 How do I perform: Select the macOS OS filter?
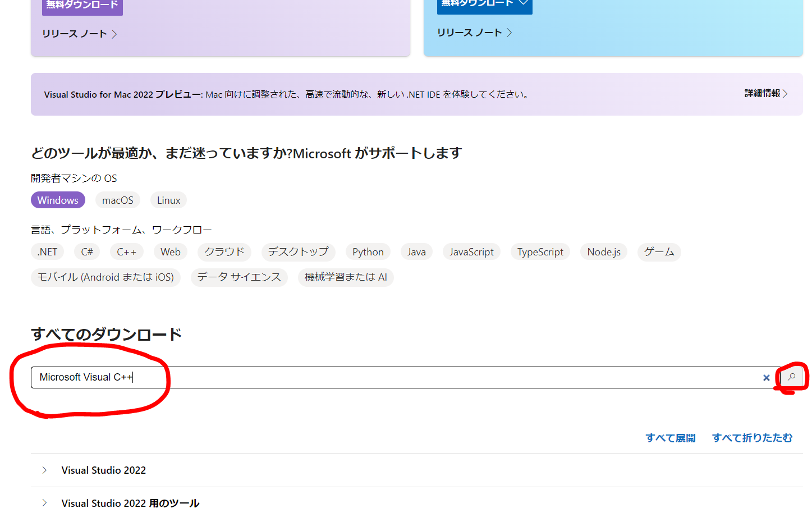pyautogui.click(x=118, y=200)
